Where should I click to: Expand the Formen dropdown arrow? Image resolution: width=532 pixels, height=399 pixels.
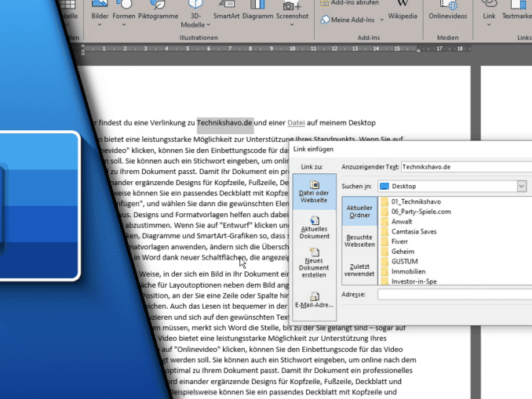point(124,25)
